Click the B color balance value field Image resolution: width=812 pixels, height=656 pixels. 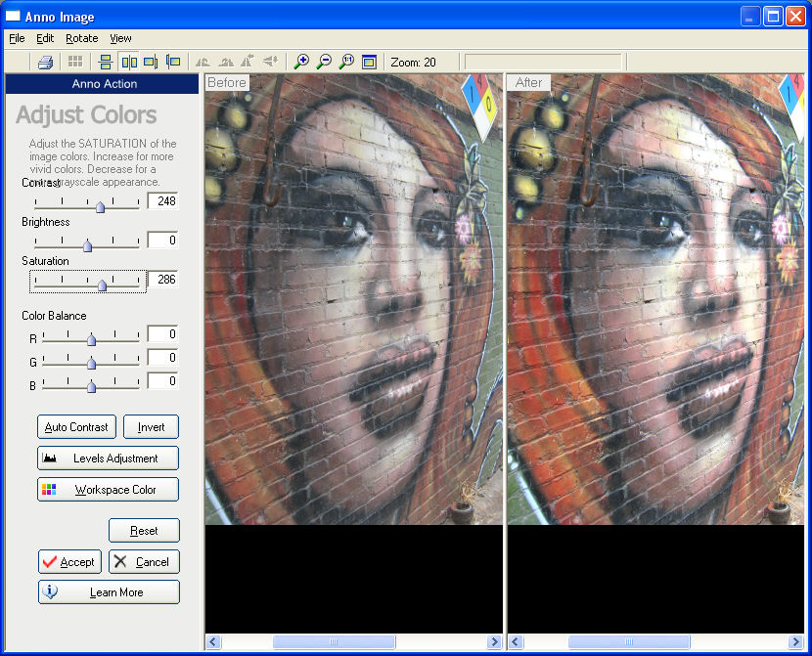(162, 381)
